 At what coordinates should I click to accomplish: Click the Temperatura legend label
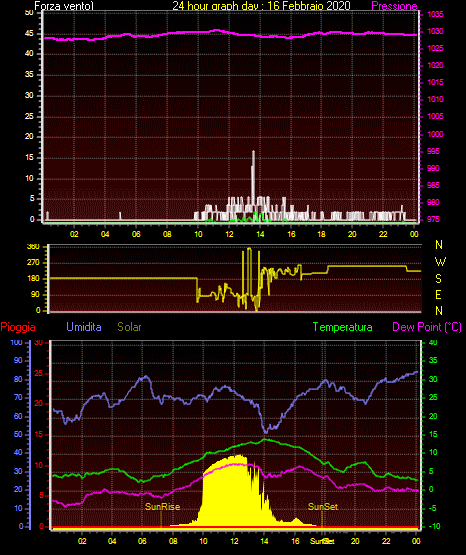pyautogui.click(x=343, y=327)
